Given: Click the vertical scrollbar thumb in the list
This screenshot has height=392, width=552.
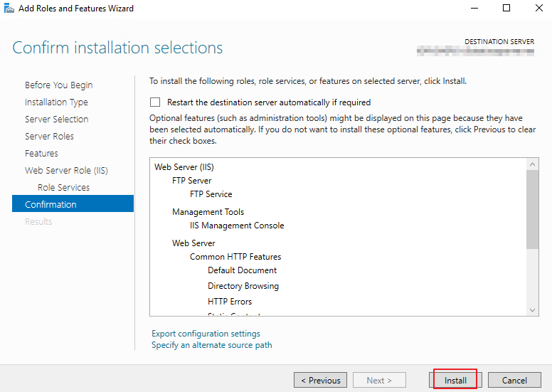Looking at the screenshot, I should tap(532, 210).
